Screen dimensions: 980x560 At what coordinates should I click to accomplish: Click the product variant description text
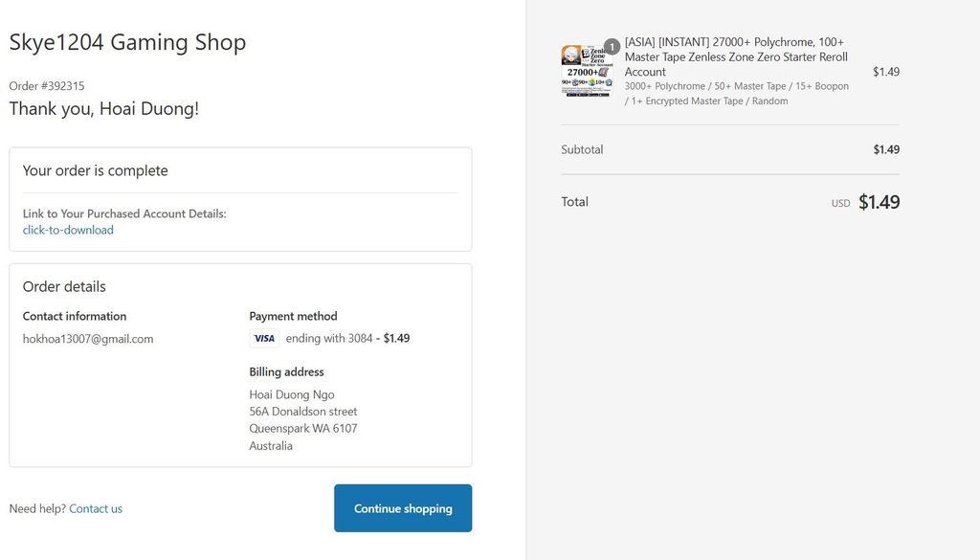[736, 94]
